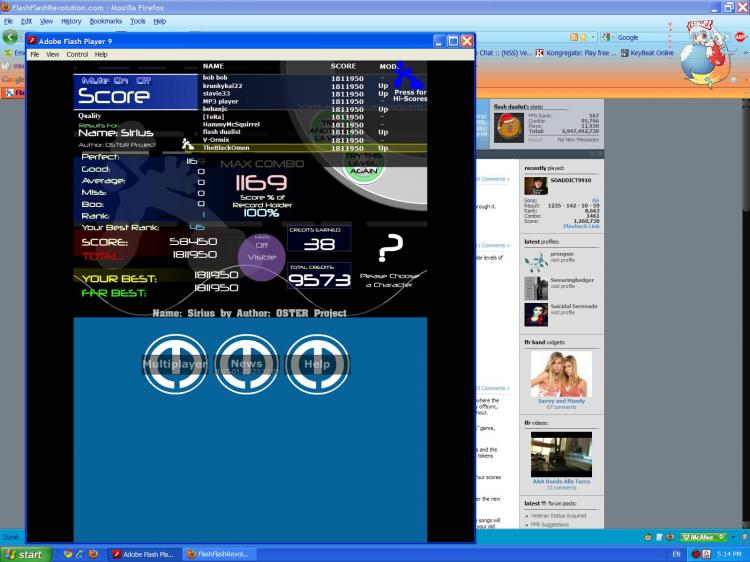Click flash dualist's avatar in stats panel
Screen dimensions: 750x562
point(509,127)
